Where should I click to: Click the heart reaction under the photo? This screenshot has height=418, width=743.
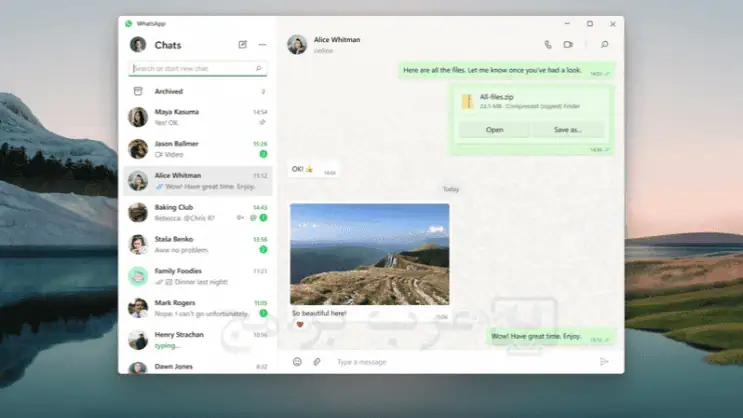[x=299, y=325]
